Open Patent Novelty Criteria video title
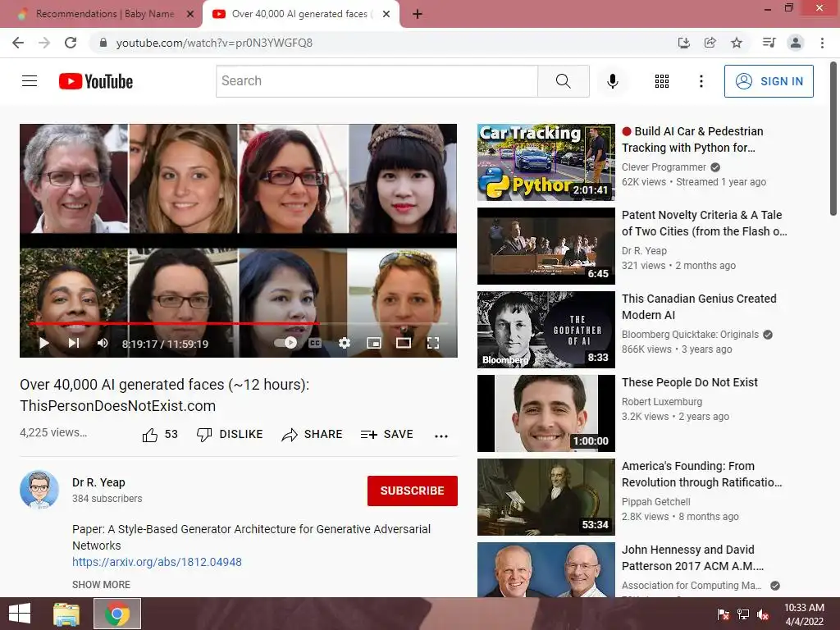This screenshot has height=630, width=840. (x=704, y=223)
